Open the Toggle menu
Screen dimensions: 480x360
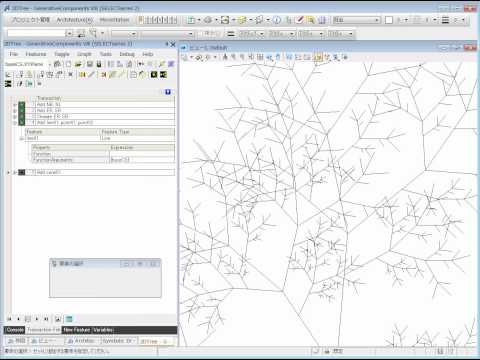62,54
